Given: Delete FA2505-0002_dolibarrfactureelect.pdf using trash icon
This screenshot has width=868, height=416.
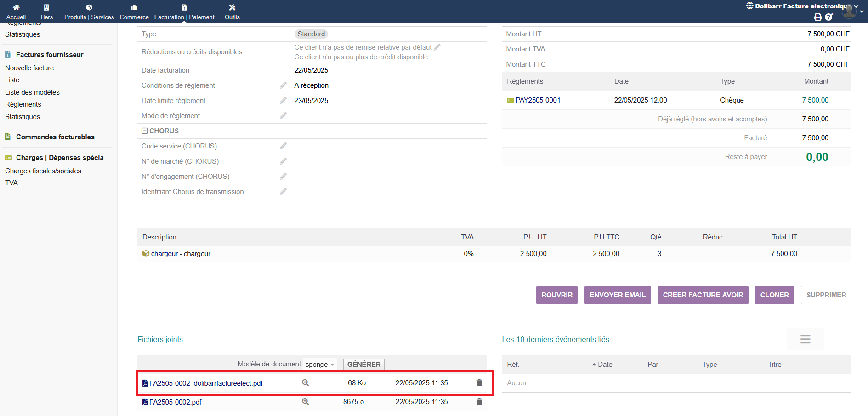Looking at the screenshot, I should tap(479, 383).
